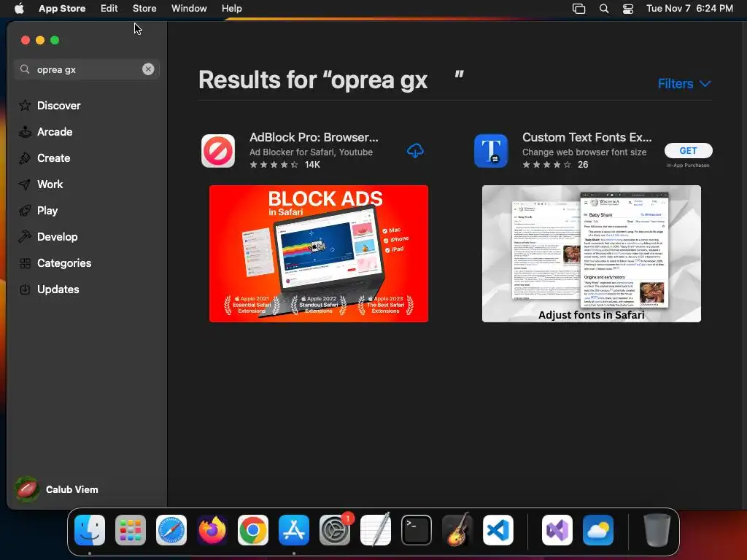747x560 pixels.
Task: Open Spotlight search in menu bar
Action: coord(603,9)
